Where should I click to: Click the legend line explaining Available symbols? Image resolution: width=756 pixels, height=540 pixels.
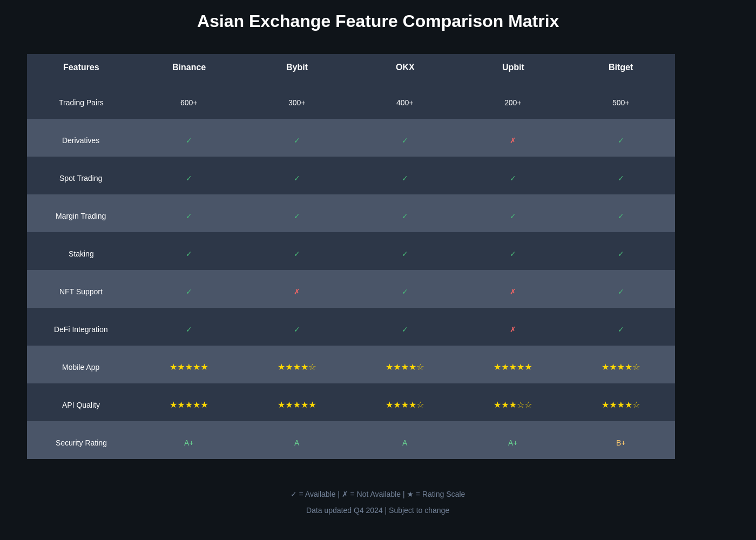point(378,494)
